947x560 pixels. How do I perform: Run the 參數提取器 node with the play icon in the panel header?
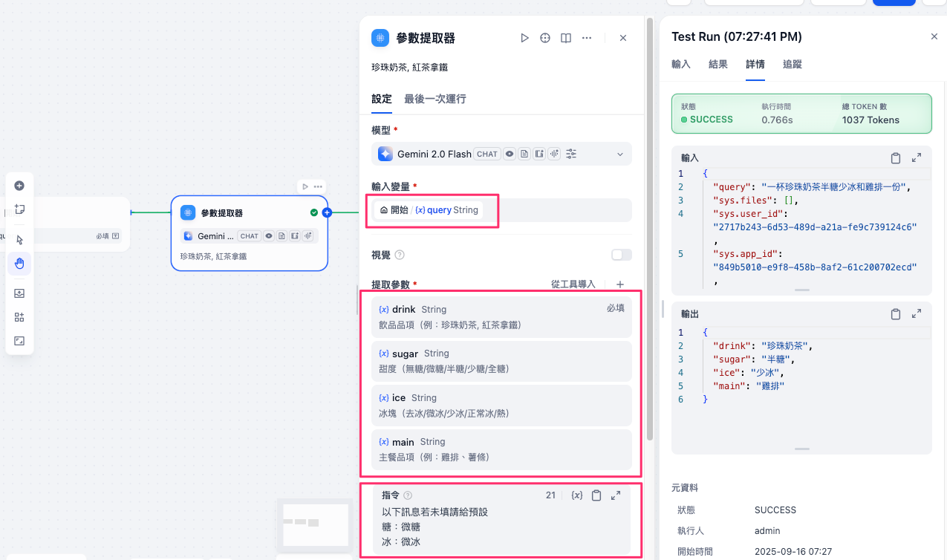[524, 38]
